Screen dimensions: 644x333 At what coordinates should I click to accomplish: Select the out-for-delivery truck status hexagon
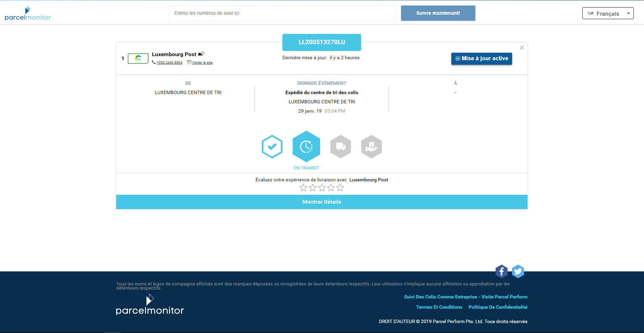tap(341, 146)
